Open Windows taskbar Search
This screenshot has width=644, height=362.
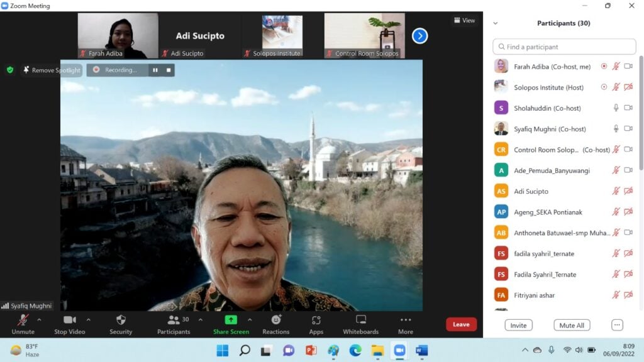pos(245,351)
